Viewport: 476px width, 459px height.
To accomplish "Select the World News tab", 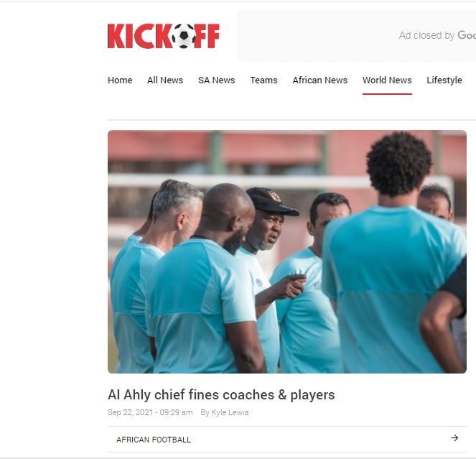I will tap(387, 80).
